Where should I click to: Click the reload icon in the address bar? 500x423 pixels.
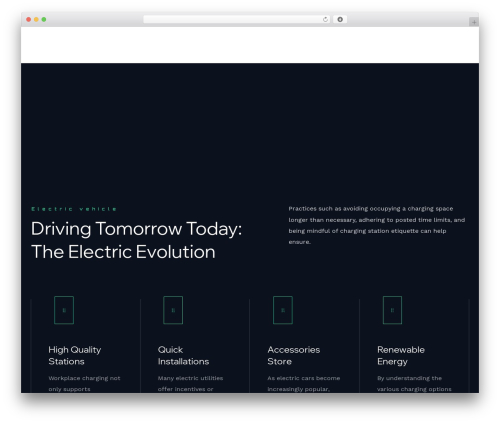325,20
